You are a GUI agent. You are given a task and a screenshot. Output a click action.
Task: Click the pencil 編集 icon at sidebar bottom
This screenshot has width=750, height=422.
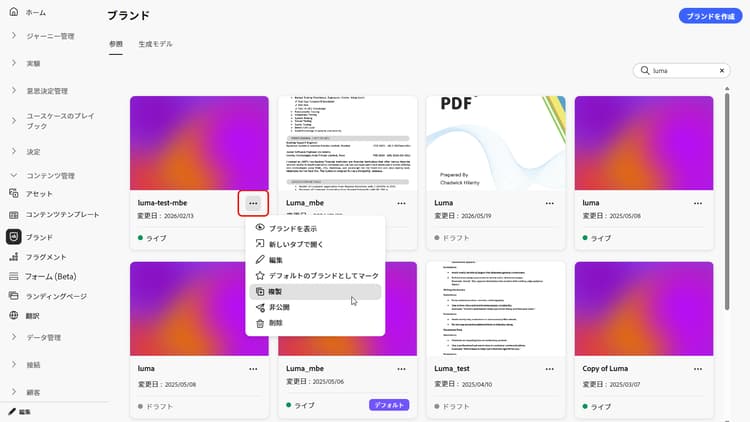coord(12,411)
